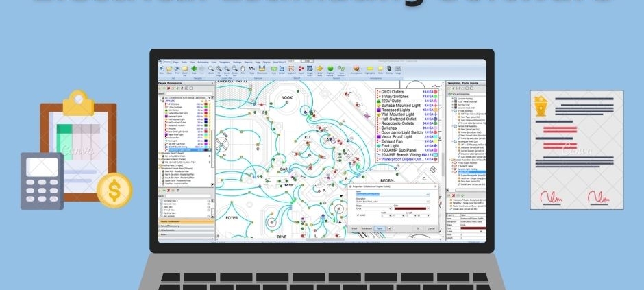
Task: Click the Image icon in ribbon
Action: coord(398,69)
